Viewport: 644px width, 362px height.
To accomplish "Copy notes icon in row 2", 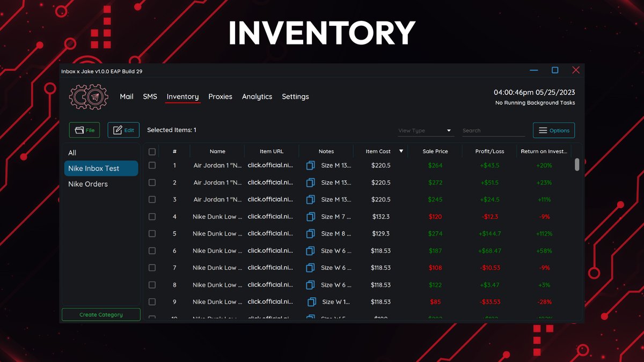I will tap(310, 183).
